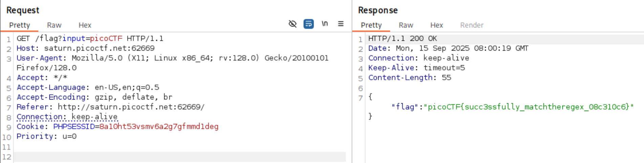Click the 'Priority: u=0' header
This screenshot has height=163, width=644.
(47, 137)
